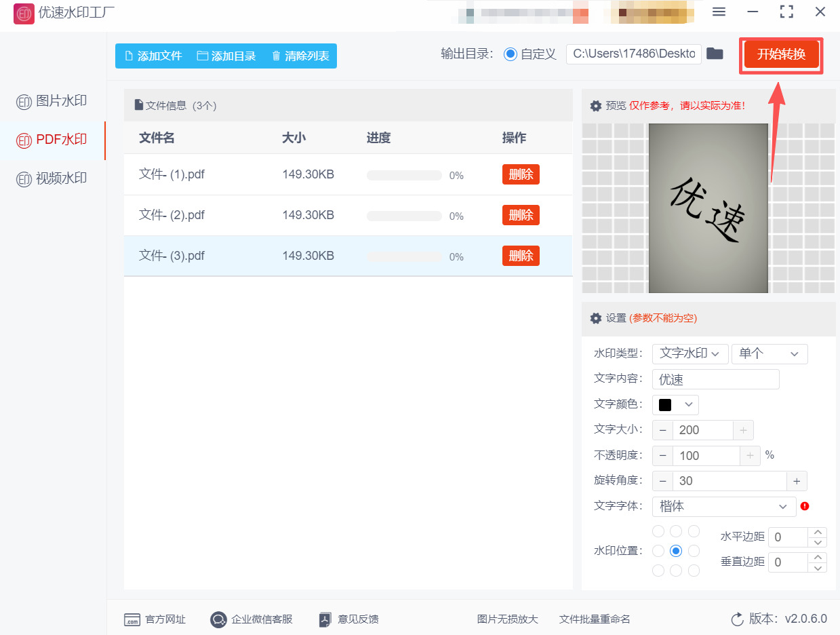Click the 意见反馈 feedback icon
Image resolution: width=840 pixels, height=635 pixels.
(x=325, y=619)
